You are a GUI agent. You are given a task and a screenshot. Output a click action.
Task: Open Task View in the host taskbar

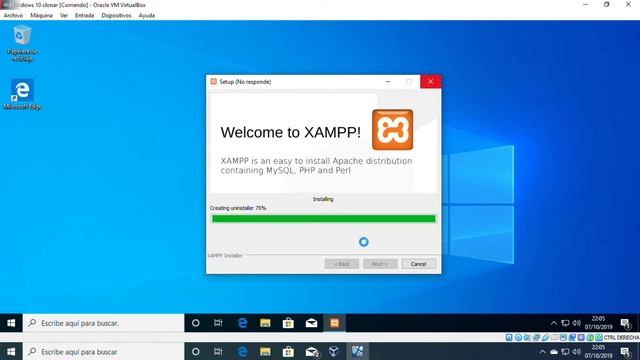click(218, 351)
